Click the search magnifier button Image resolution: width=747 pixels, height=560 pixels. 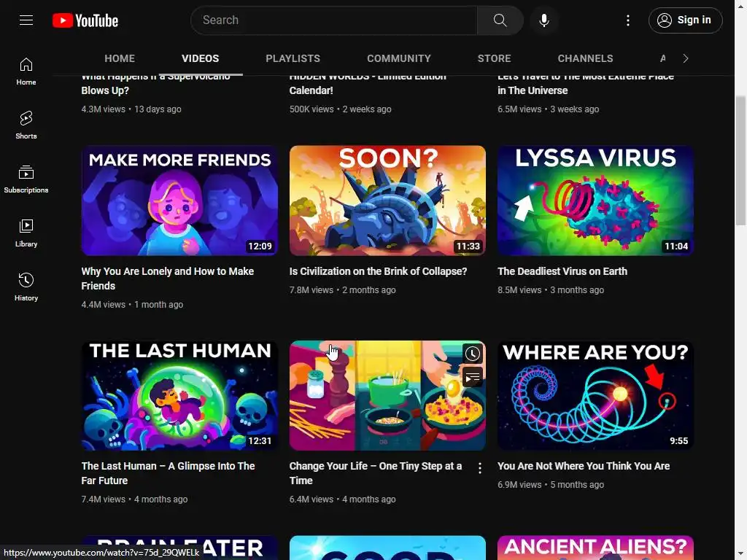500,20
